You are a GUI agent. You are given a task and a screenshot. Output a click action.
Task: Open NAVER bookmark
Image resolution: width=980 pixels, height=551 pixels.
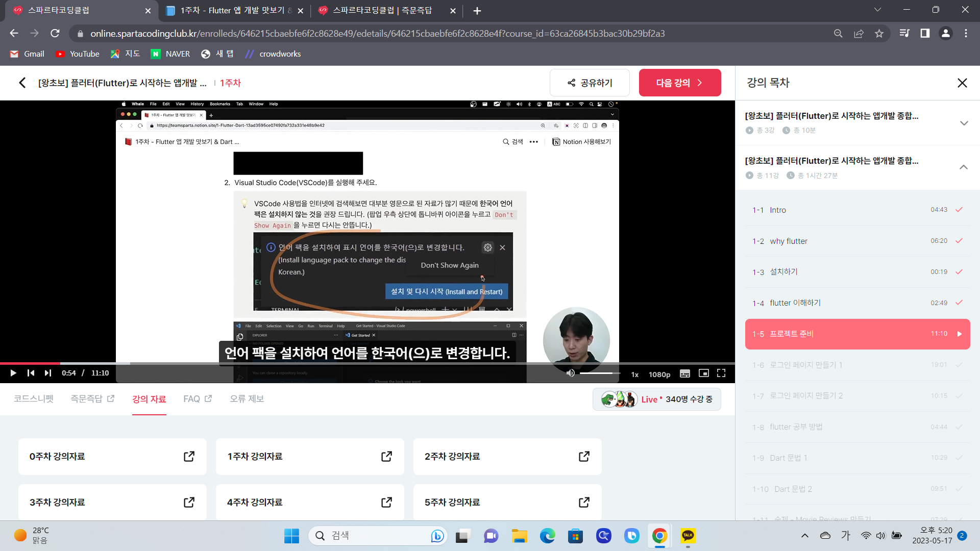(x=170, y=54)
